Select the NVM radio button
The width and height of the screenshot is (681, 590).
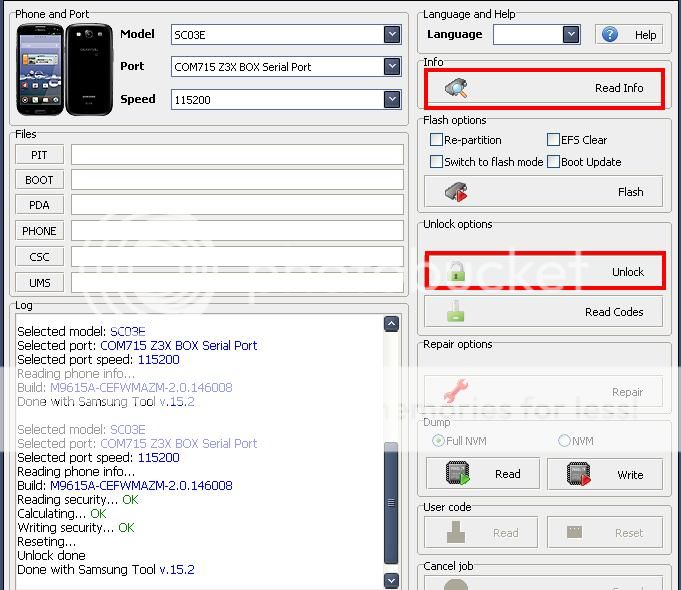pyautogui.click(x=564, y=441)
